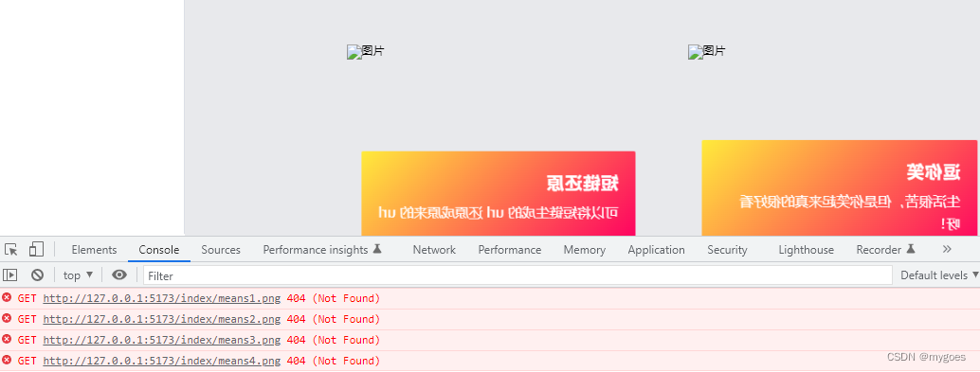Clear console with the ban icon
The width and height of the screenshot is (980, 372).
[38, 275]
